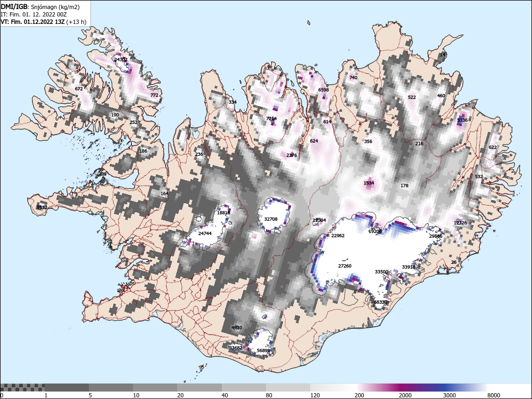Select the 68330 snow value

[x=380, y=302]
